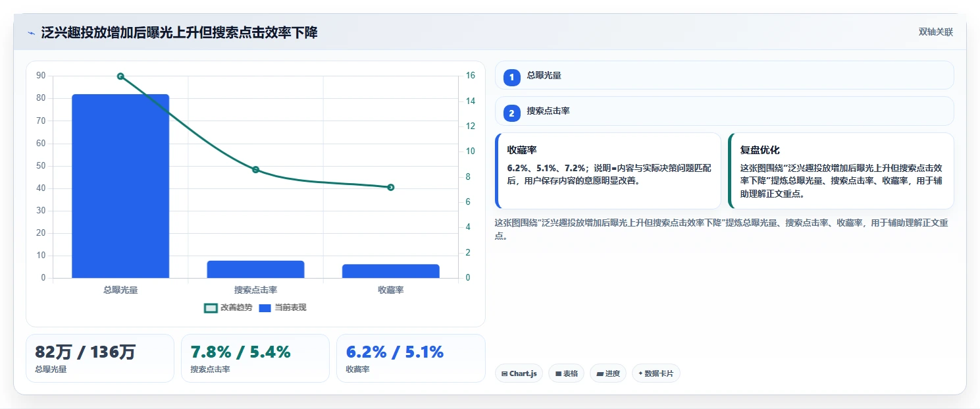Click the line point above 总曝光量
The width and height of the screenshot is (980, 409).
click(120, 76)
